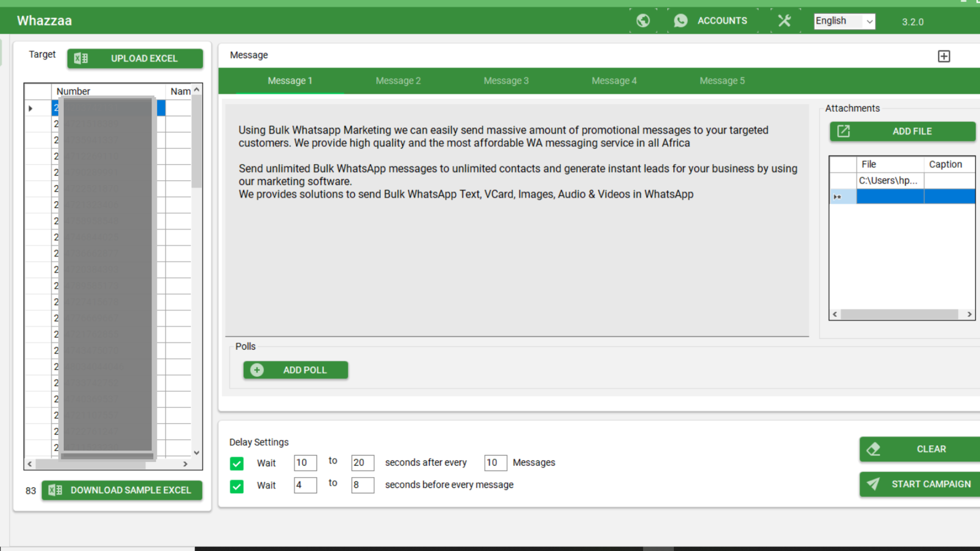Switch to Message 3 tab

click(506, 81)
